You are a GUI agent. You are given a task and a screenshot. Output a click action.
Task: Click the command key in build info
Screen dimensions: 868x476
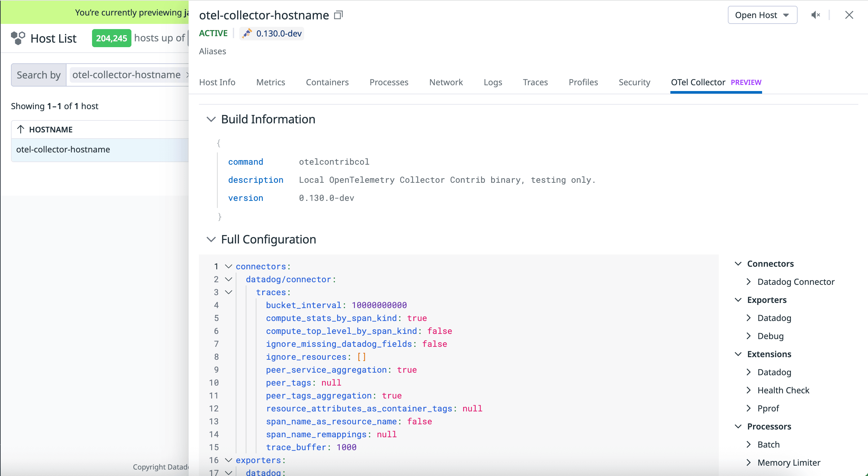246,162
